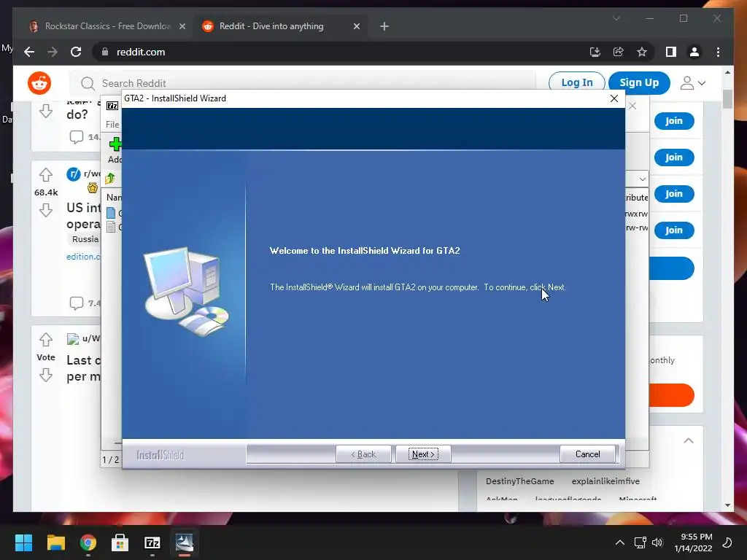747x560 pixels.
Task: Close the Reddit browser tab
Action: click(356, 26)
